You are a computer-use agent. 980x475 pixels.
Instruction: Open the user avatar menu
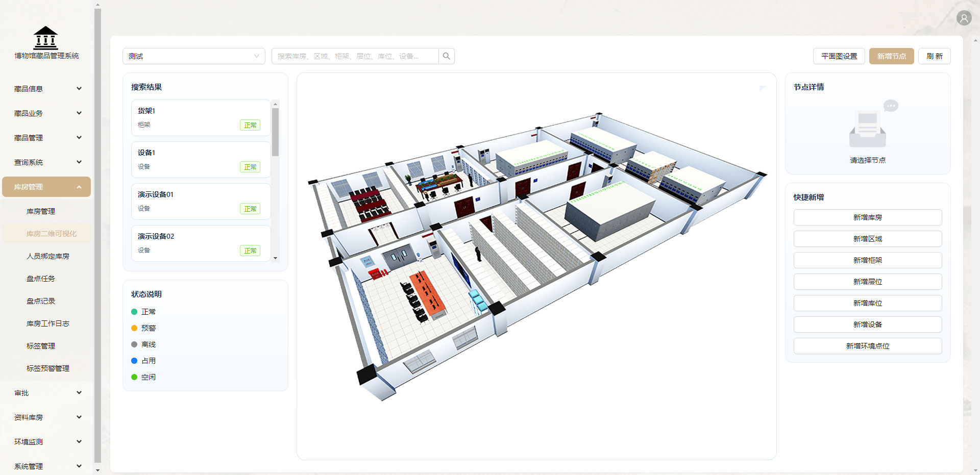coord(964,18)
